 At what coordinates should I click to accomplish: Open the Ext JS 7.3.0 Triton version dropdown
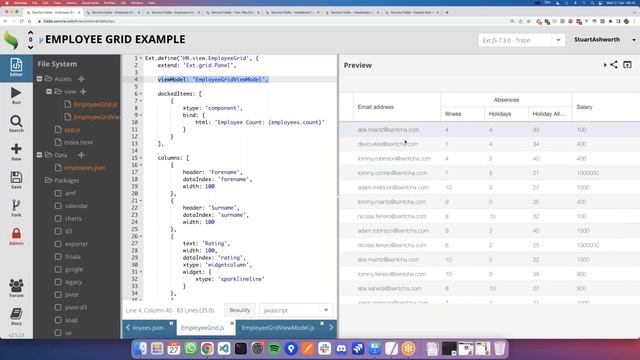click(x=558, y=40)
